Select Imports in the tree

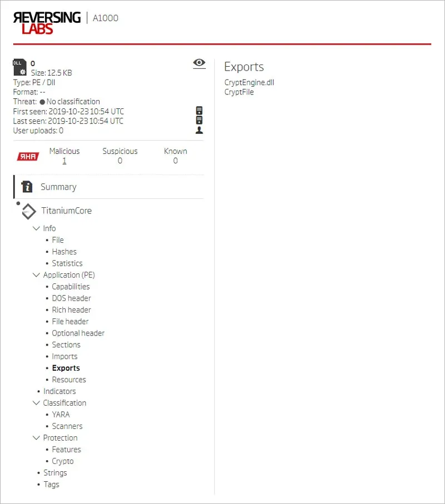(65, 356)
